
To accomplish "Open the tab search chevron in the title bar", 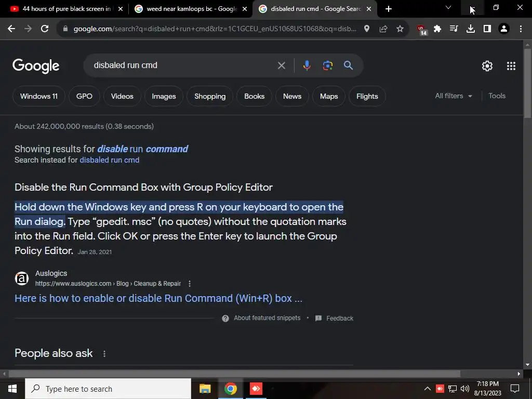I will coord(448,7).
